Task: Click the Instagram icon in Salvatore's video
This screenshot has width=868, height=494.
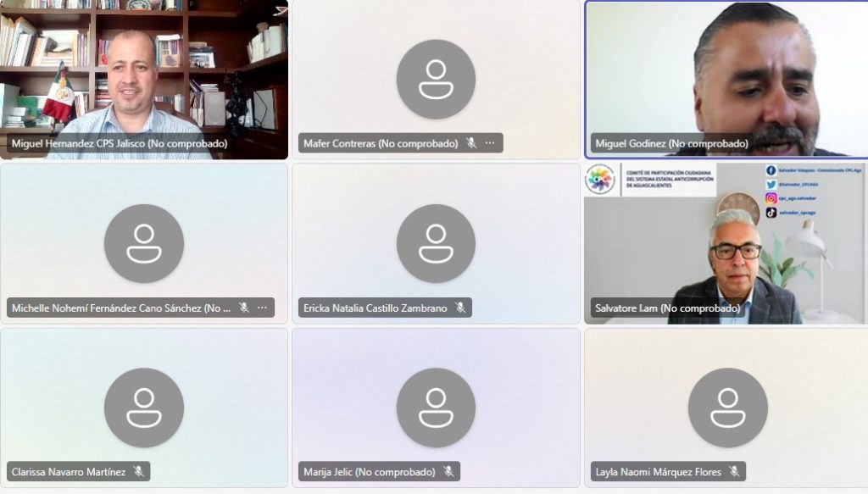Action: point(771,198)
